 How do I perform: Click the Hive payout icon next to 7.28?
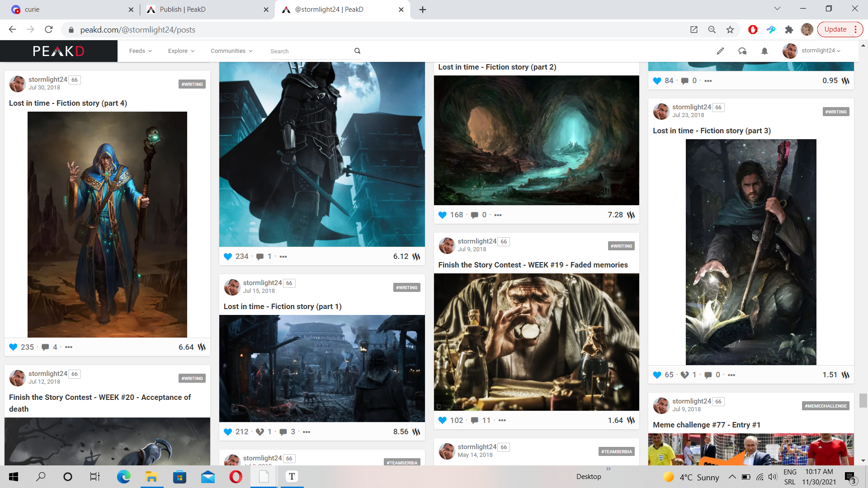click(x=631, y=215)
